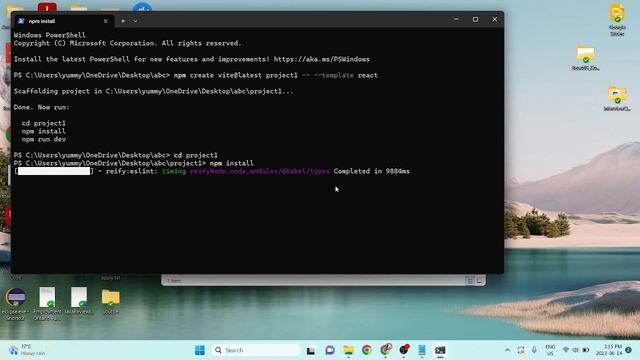
Task: Select the Eclipse shortcut desktop icon
Action: [16, 303]
